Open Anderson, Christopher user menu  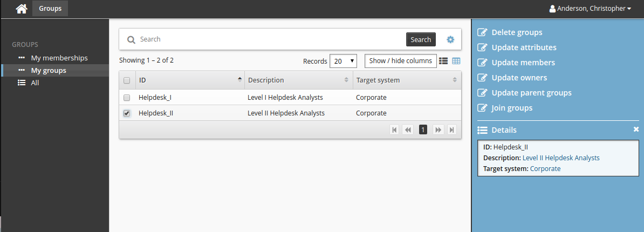[590, 8]
